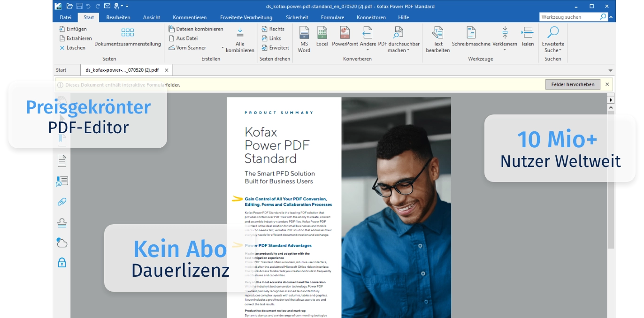
Task: Expand the Vom Scanner dropdown arrow
Action: point(222,48)
